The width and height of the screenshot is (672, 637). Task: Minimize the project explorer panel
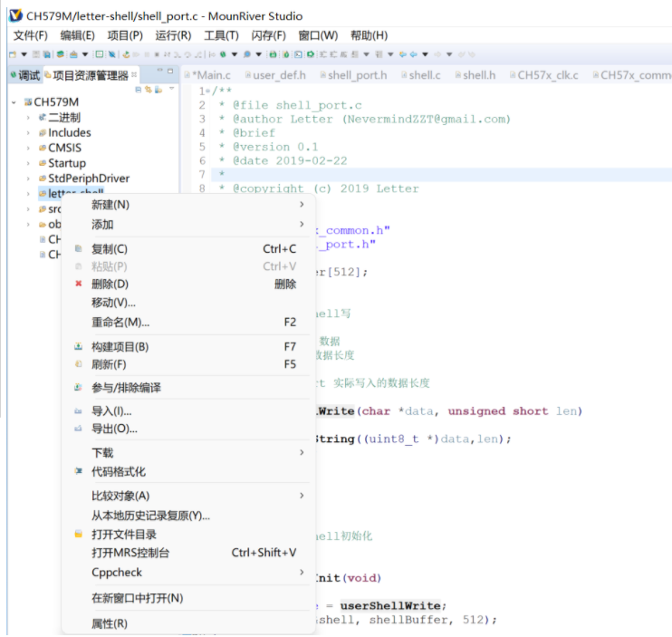(160, 71)
